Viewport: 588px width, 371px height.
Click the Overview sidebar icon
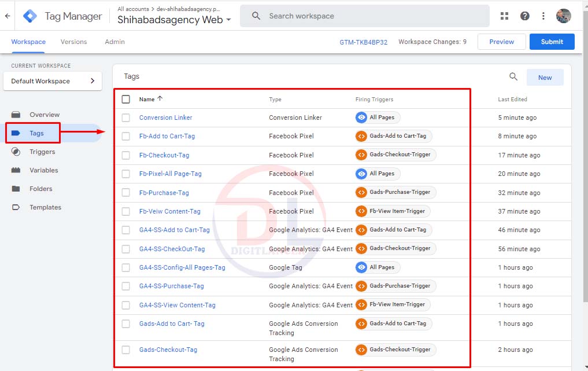[16, 115]
